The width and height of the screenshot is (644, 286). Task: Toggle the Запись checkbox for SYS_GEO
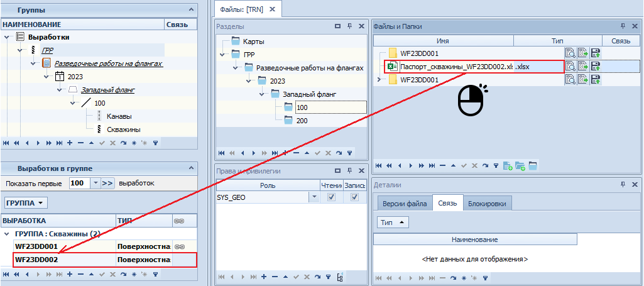coord(355,197)
